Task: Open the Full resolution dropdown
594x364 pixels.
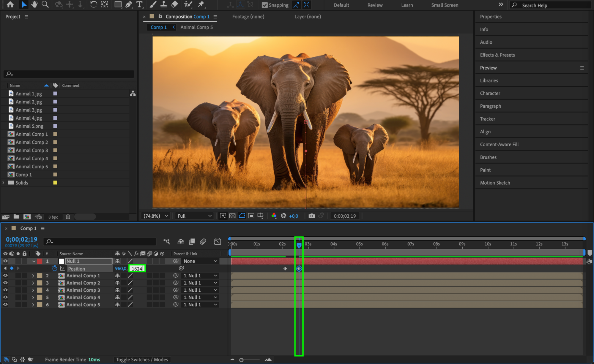Action: [x=194, y=216]
